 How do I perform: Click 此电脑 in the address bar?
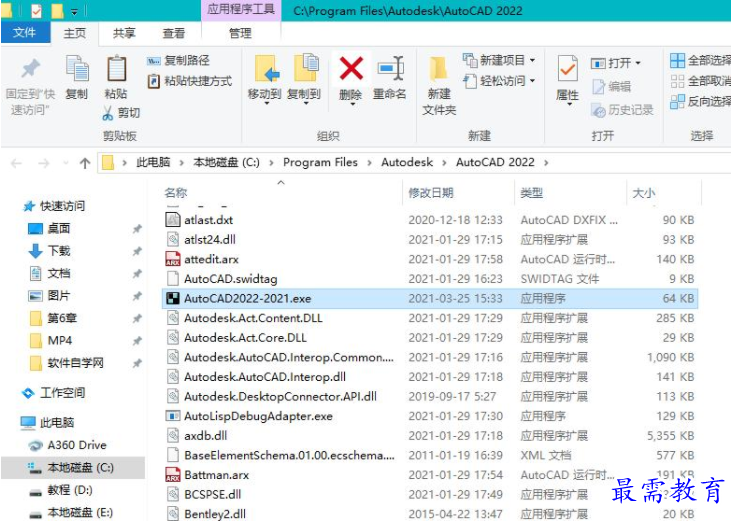point(153,162)
